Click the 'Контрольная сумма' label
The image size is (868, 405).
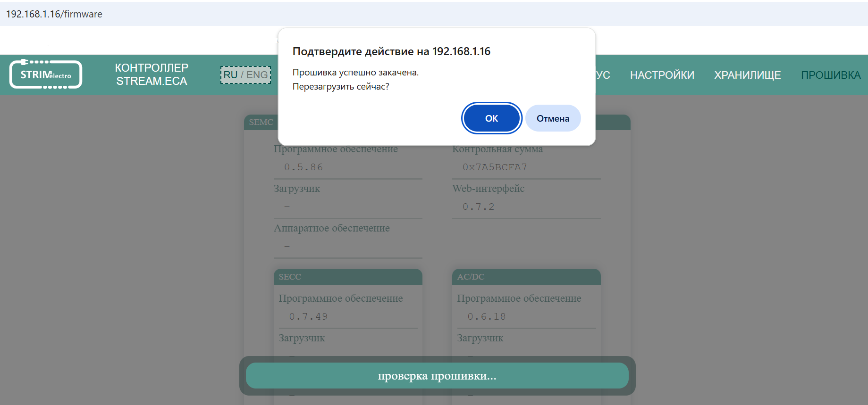pyautogui.click(x=497, y=149)
